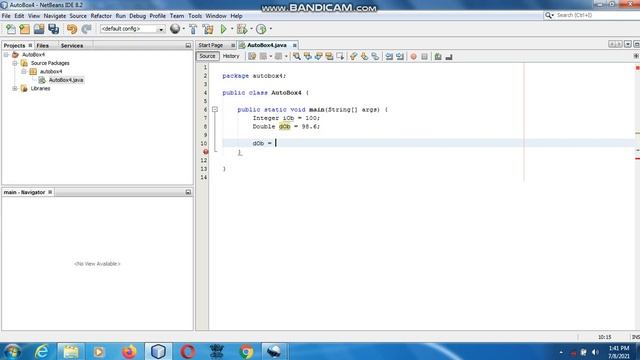Click the Redo toolbar icon
Image resolution: width=640 pixels, height=360 pixels.
click(86, 29)
